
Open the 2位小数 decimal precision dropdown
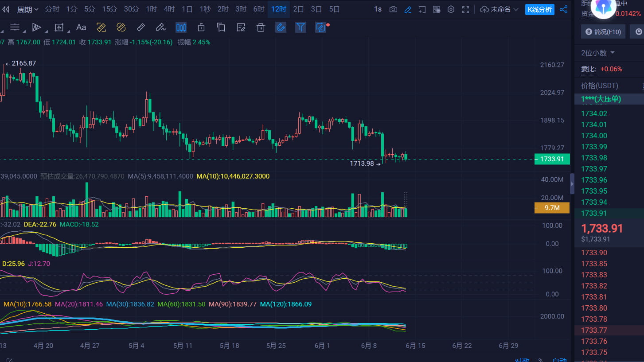coord(593,52)
